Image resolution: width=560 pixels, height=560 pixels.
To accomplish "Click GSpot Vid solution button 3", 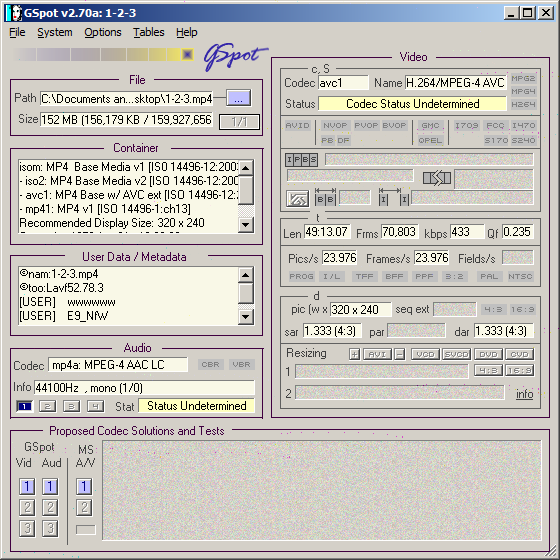I will pos(27,529).
